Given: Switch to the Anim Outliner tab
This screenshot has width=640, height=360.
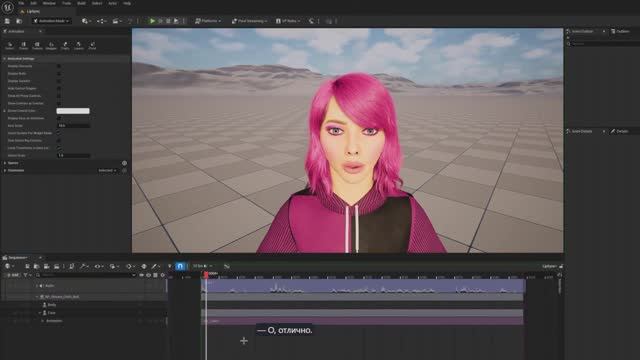Looking at the screenshot, I should [x=582, y=31].
